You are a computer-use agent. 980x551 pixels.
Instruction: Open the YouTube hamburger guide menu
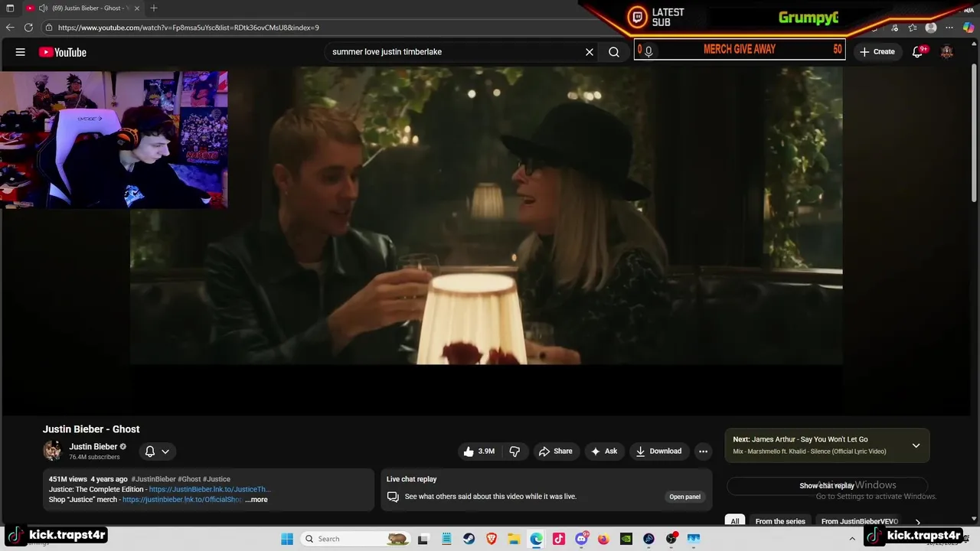(21, 52)
